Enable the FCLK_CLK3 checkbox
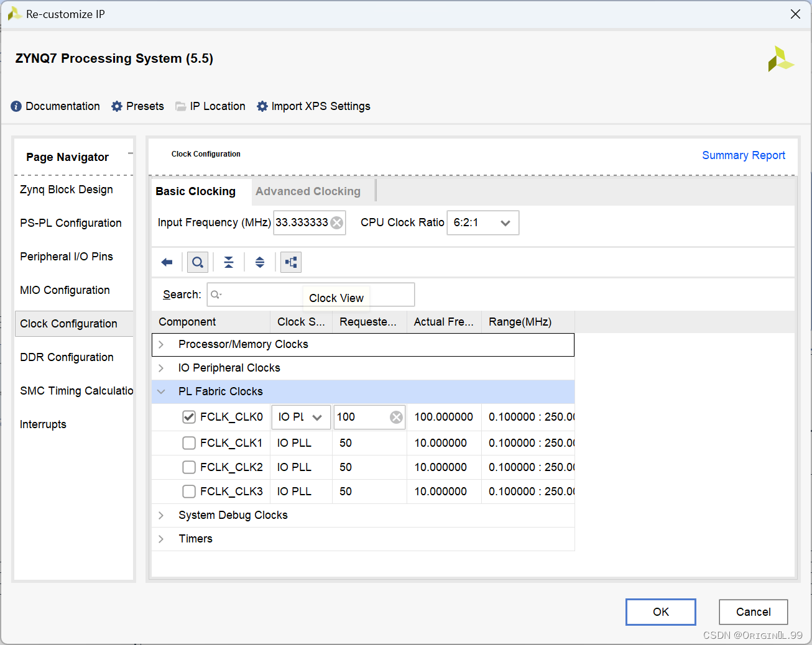Image resolution: width=812 pixels, height=645 pixels. (189, 492)
